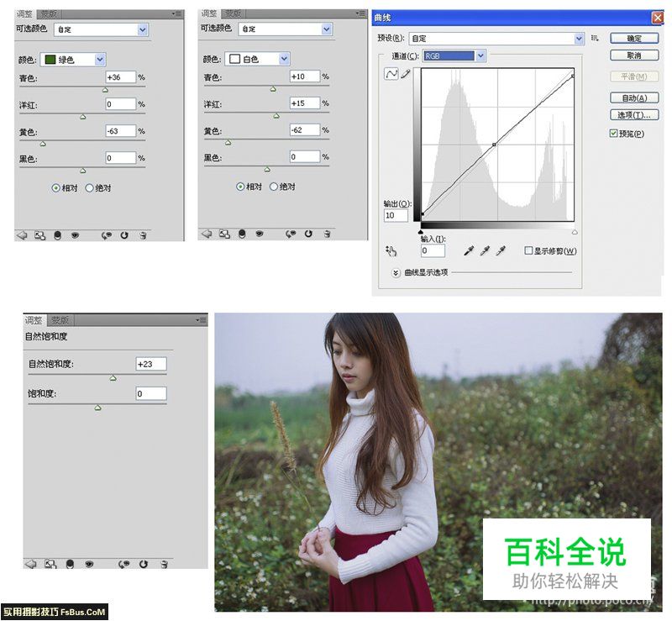The image size is (672, 621).
Task: Click the 确定 button in the Curves dialog
Action: [x=634, y=39]
